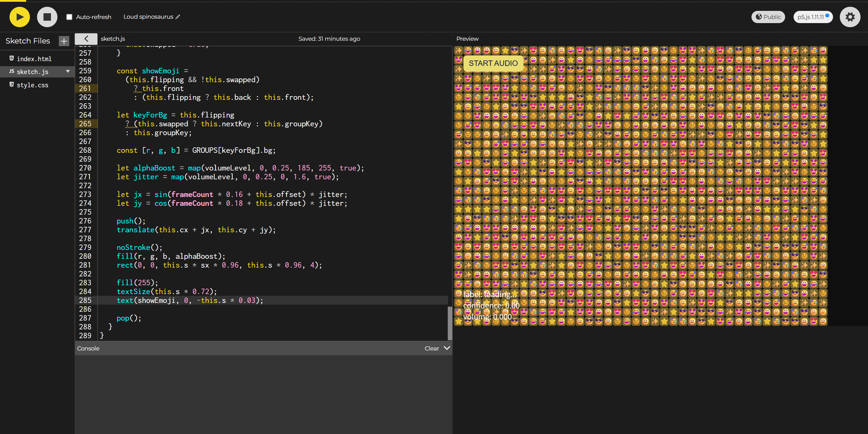Clear the console output
868x434 pixels.
431,348
